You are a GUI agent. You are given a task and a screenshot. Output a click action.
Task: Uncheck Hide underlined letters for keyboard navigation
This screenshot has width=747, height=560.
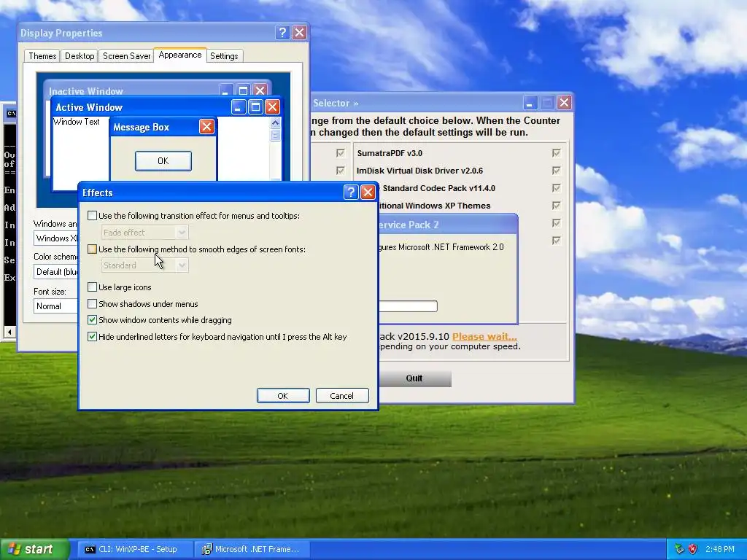click(x=93, y=337)
